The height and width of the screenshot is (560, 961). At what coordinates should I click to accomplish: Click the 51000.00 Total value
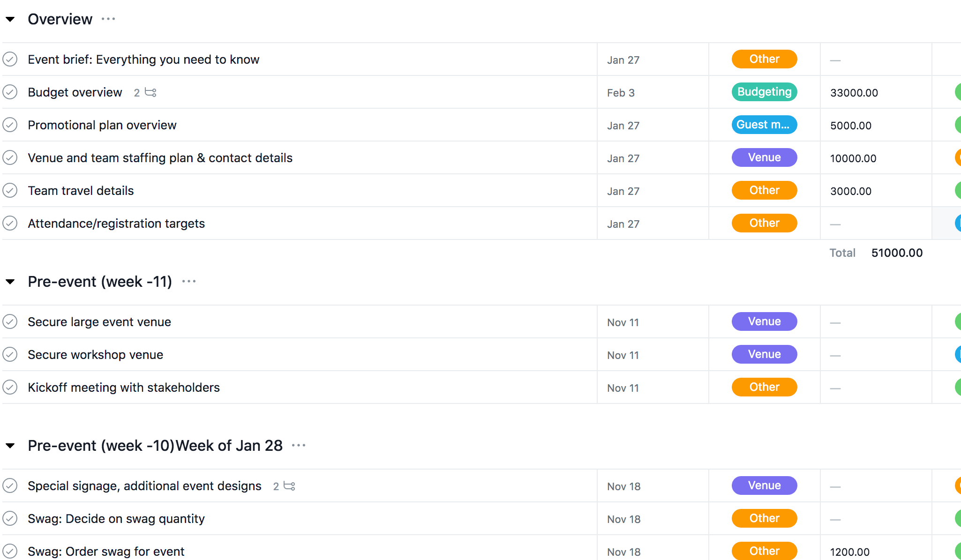tap(897, 253)
